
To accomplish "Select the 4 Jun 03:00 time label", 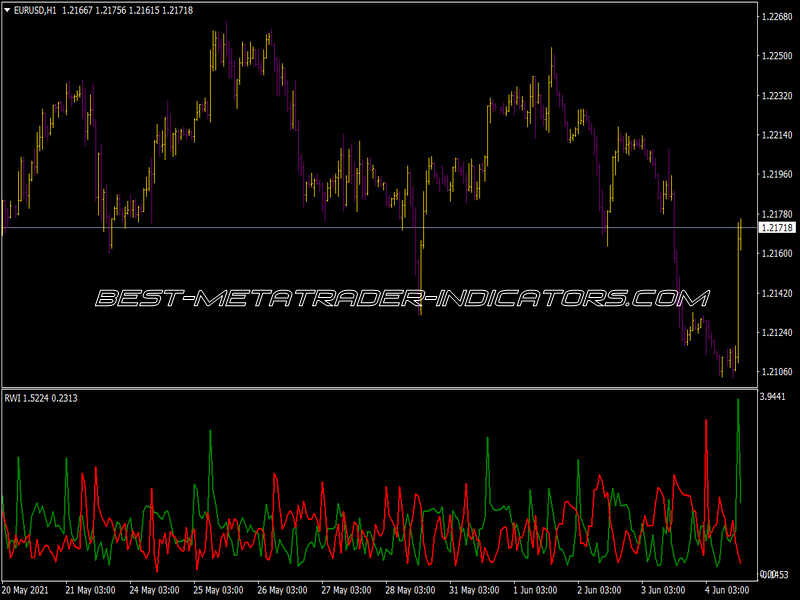I will [x=727, y=590].
